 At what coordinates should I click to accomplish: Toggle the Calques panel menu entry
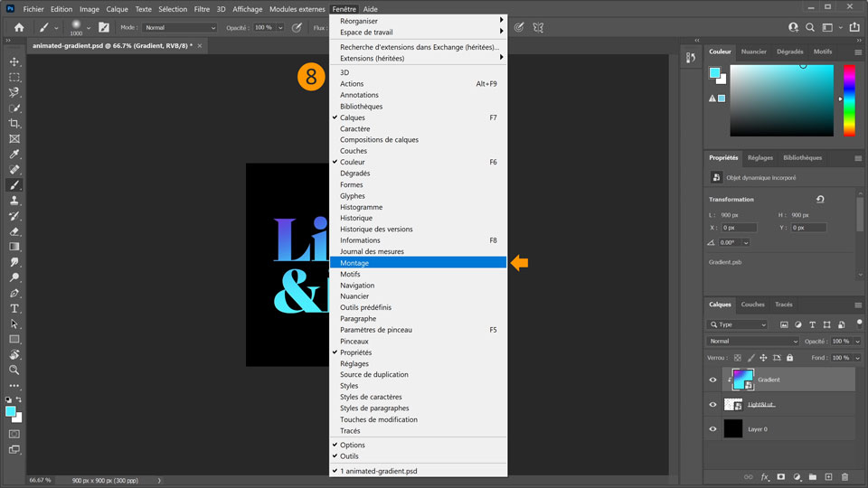(x=418, y=117)
